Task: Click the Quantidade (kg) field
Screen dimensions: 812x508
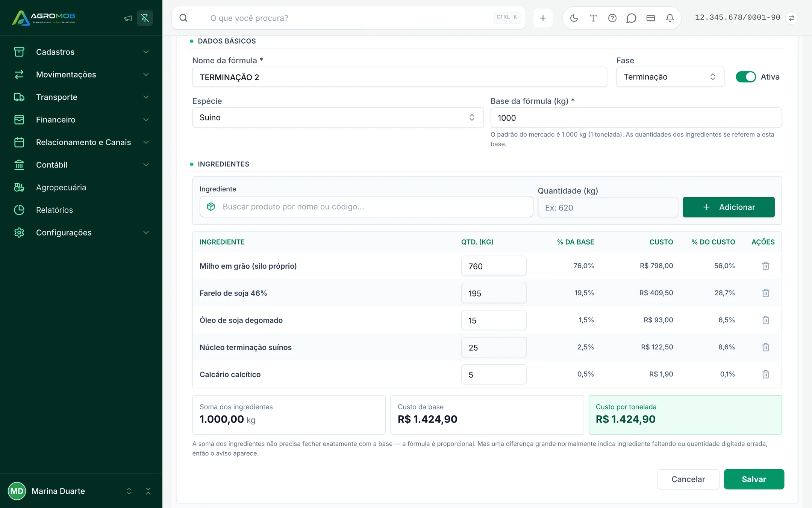Action: pyautogui.click(x=608, y=207)
